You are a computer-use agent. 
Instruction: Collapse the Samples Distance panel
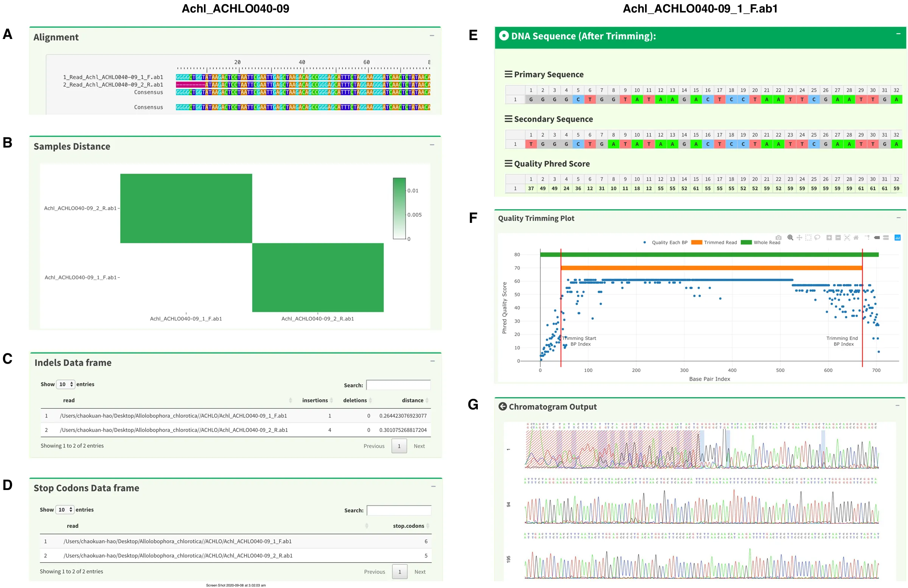click(432, 145)
